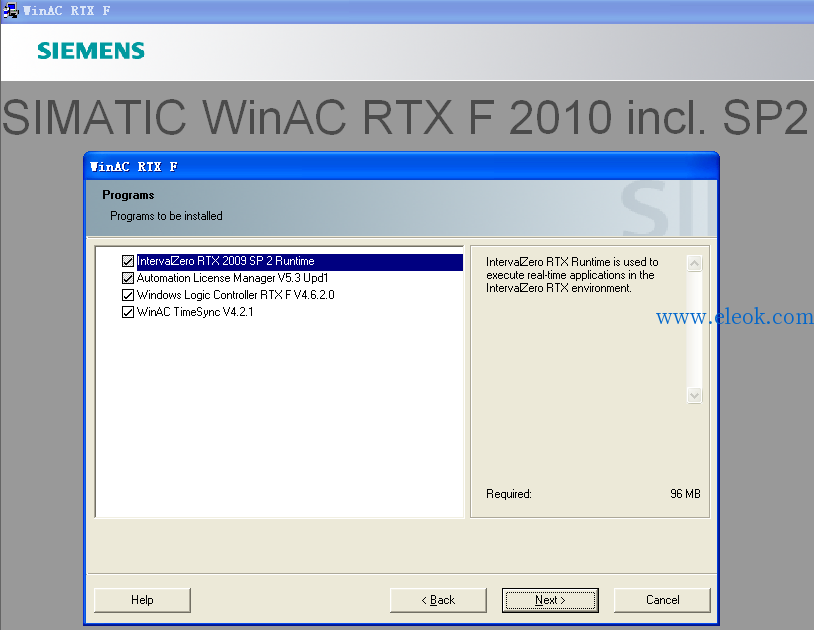Continue with the Next button
This screenshot has width=814, height=630.
(x=550, y=600)
